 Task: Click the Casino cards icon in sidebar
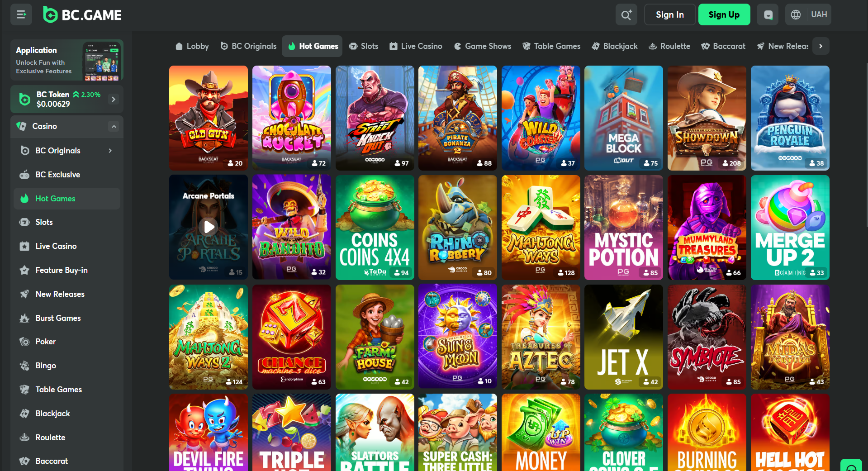pyautogui.click(x=21, y=126)
